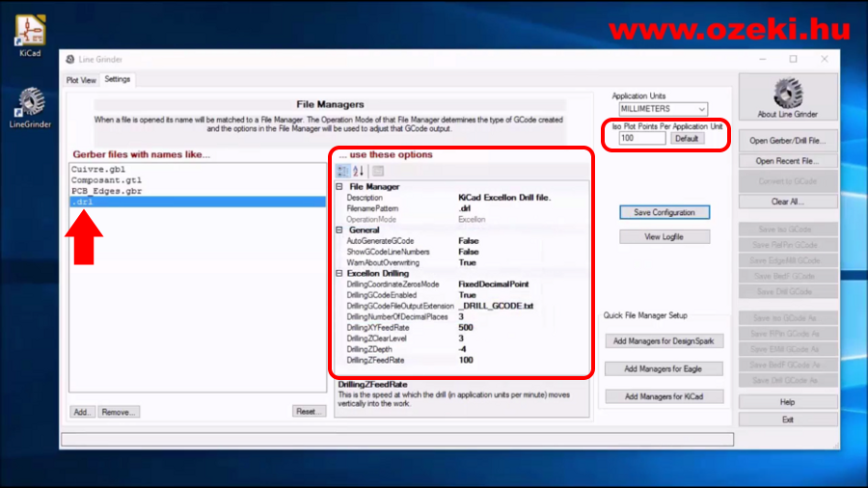Select the Settings tab
868x488 pixels.
118,80
